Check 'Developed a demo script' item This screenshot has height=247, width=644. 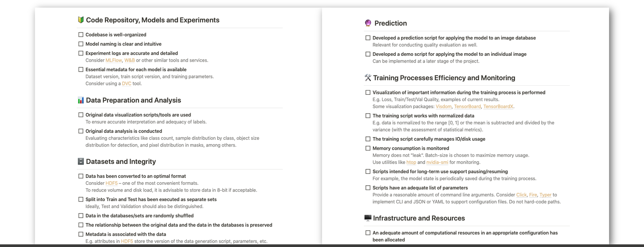tap(368, 54)
